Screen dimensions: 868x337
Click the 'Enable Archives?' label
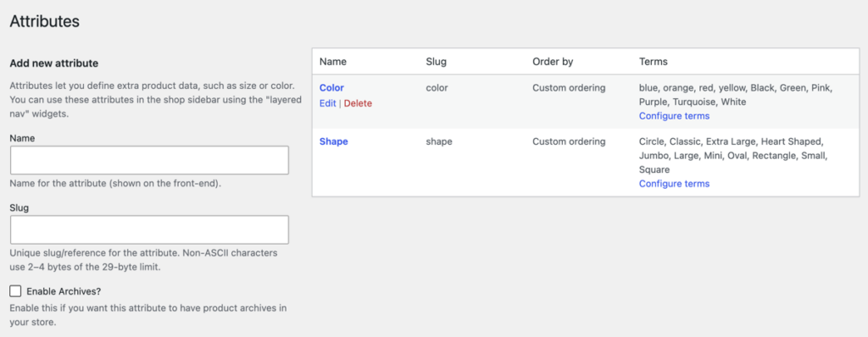[x=64, y=291]
